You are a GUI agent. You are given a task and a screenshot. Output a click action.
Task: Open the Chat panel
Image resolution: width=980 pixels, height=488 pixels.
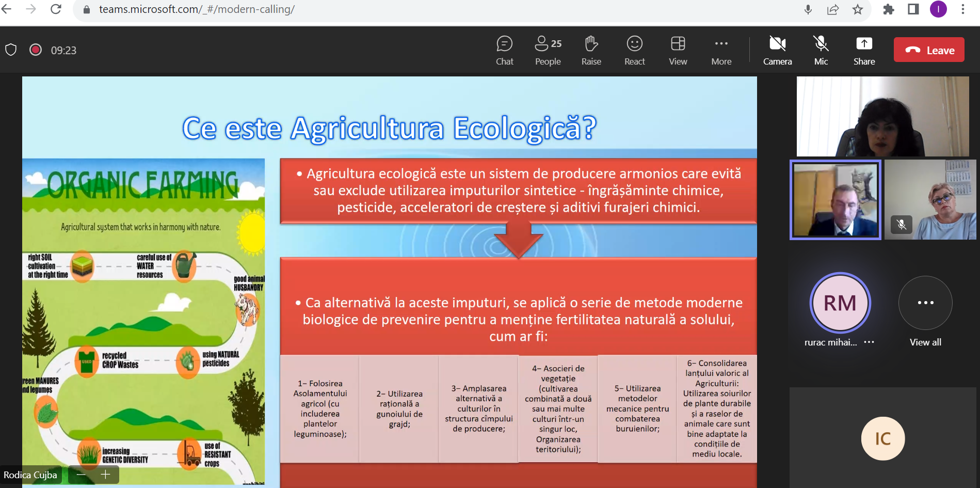(504, 50)
